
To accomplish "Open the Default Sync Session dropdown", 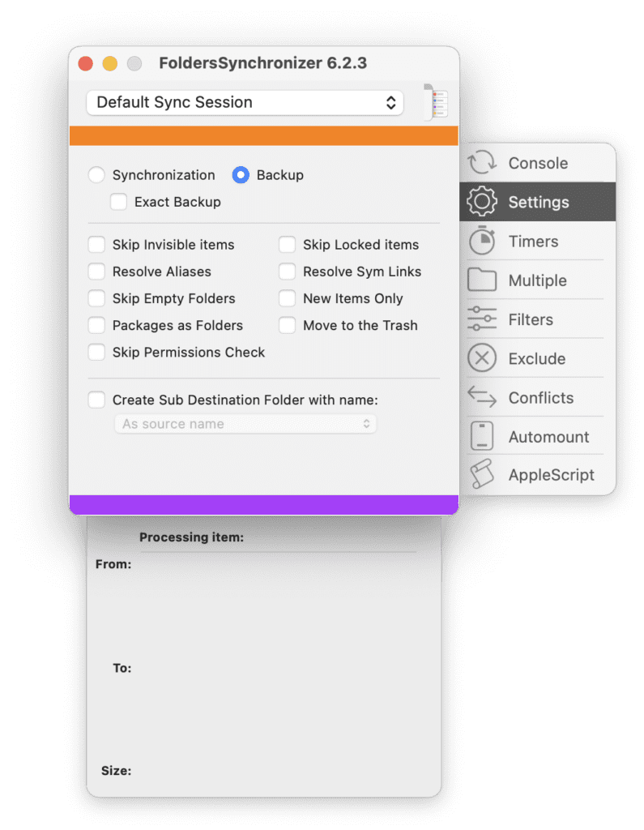I will pos(245,102).
